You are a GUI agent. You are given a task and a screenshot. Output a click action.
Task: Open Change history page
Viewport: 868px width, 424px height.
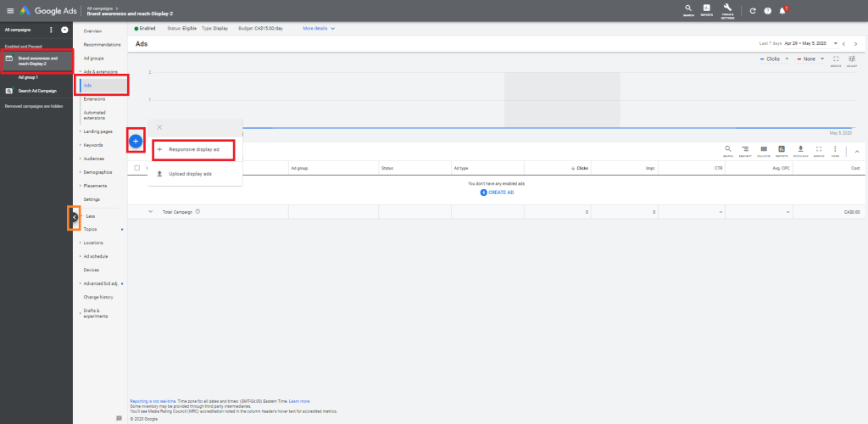pyautogui.click(x=98, y=298)
